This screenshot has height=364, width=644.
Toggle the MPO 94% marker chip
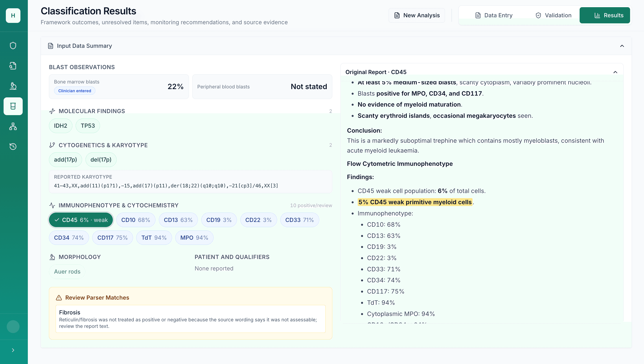tap(194, 238)
